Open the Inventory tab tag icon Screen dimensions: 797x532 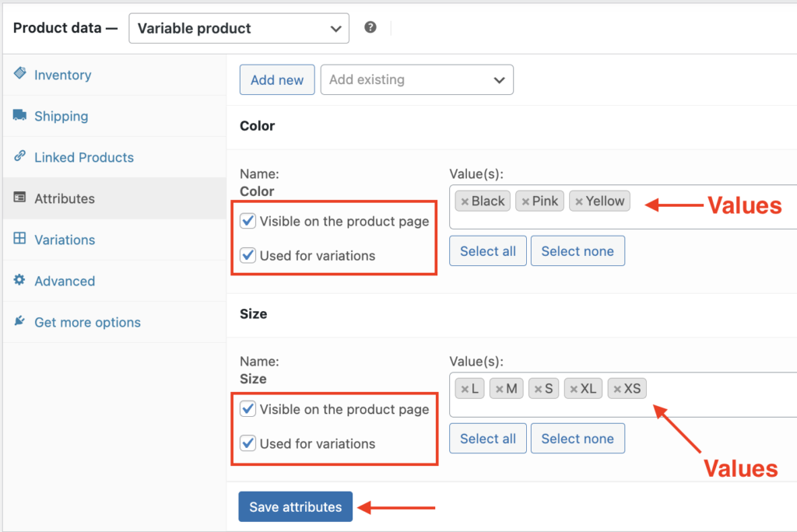[18, 75]
